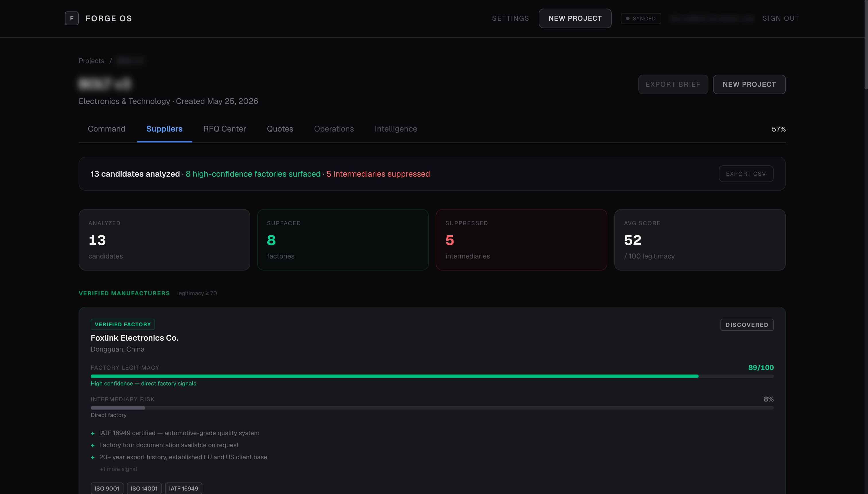Click the 8% intermediary risk value

click(x=768, y=399)
